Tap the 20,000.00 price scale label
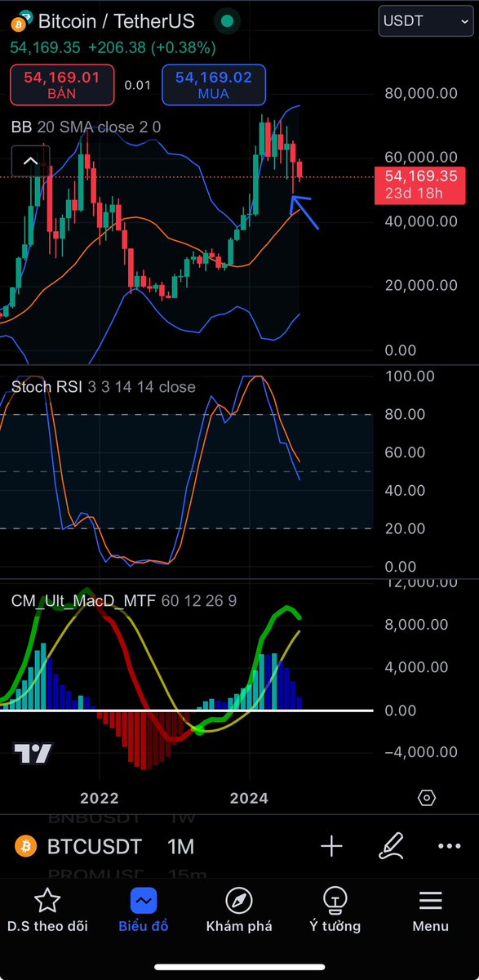The width and height of the screenshot is (479, 980). (422, 286)
